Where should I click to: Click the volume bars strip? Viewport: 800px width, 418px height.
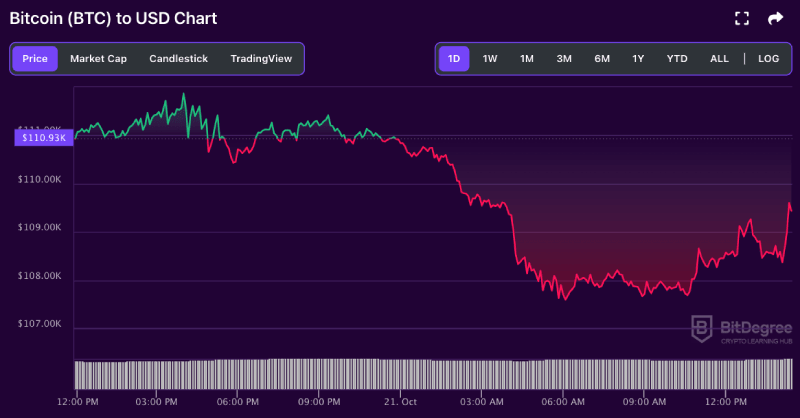(430, 374)
